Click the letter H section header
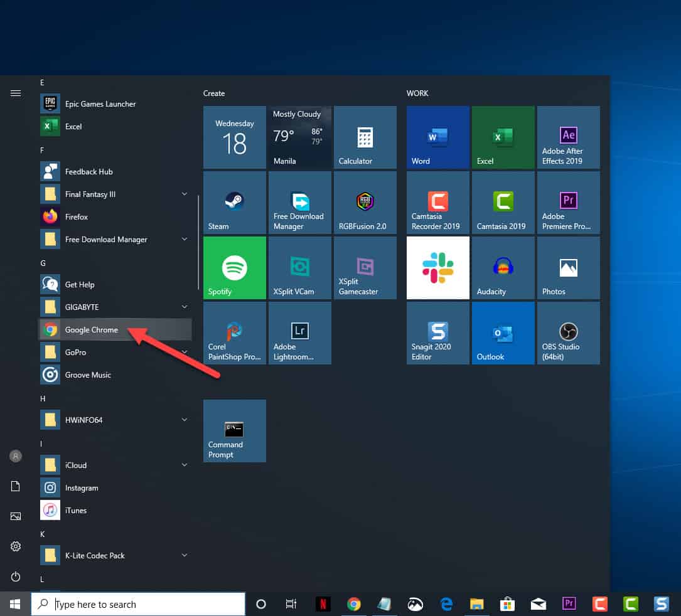Screen dimensions: 681x616 tap(43, 398)
